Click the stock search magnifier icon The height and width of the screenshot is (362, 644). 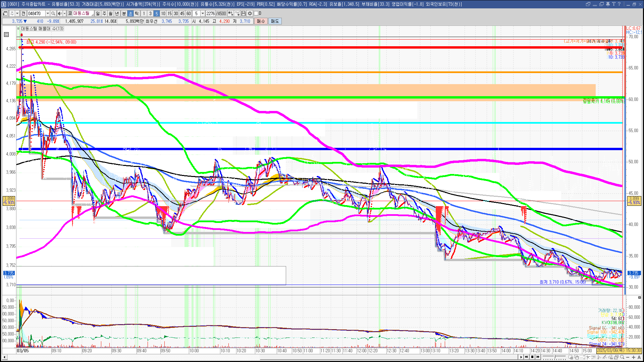pyautogui.click(x=53, y=13)
